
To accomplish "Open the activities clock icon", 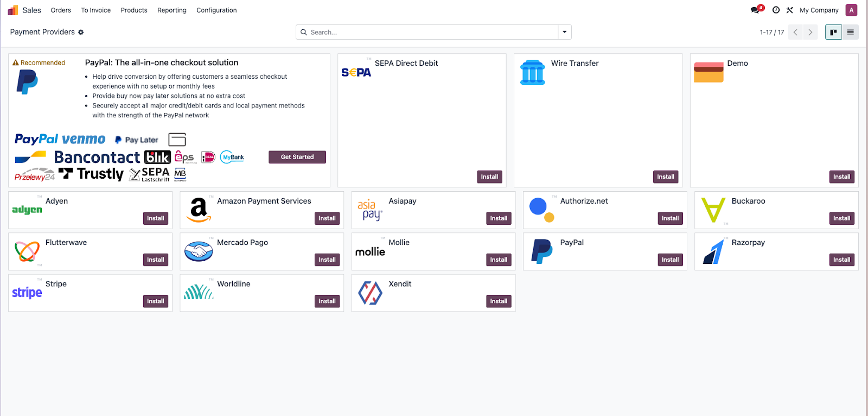I will [x=776, y=10].
